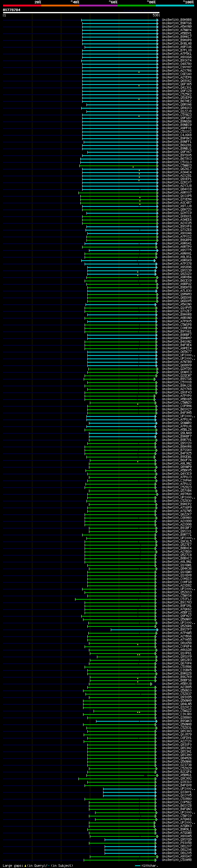This screenshot has width=197, height=868.
Task: Select the UniRef100_O81658 label
Action: 177,643
